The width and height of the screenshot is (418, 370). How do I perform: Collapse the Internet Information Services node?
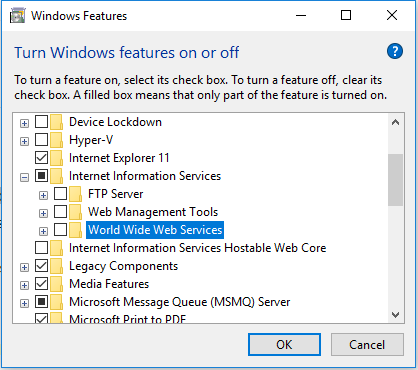(x=24, y=177)
